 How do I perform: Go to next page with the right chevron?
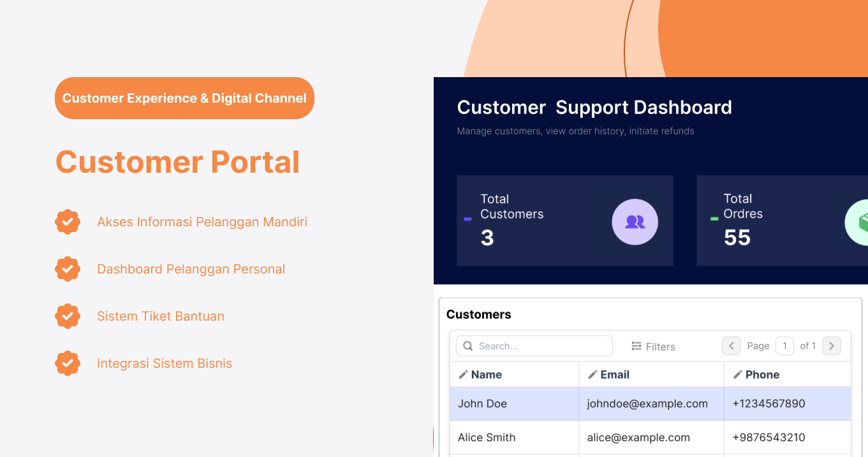tap(832, 345)
